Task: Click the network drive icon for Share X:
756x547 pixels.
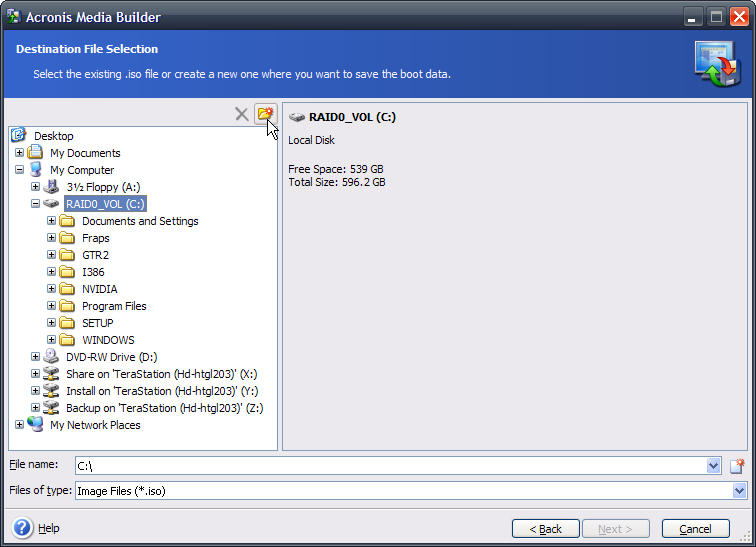Action: 51,374
